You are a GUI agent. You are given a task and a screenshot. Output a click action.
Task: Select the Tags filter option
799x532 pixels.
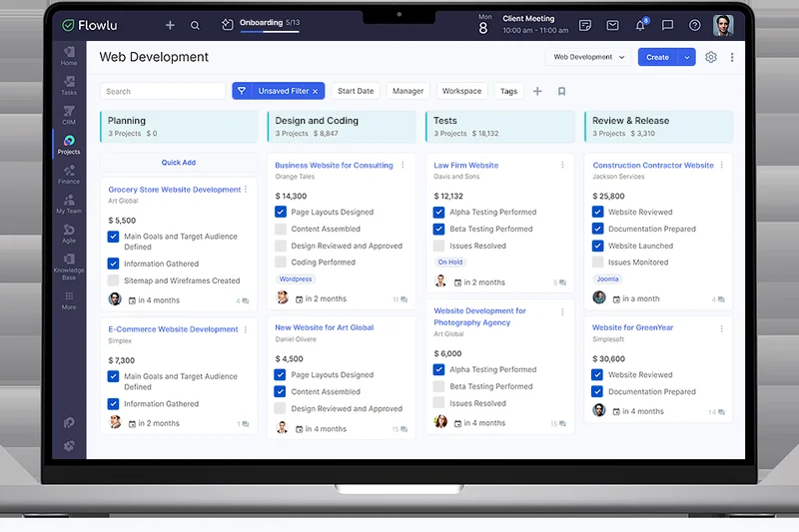[508, 91]
